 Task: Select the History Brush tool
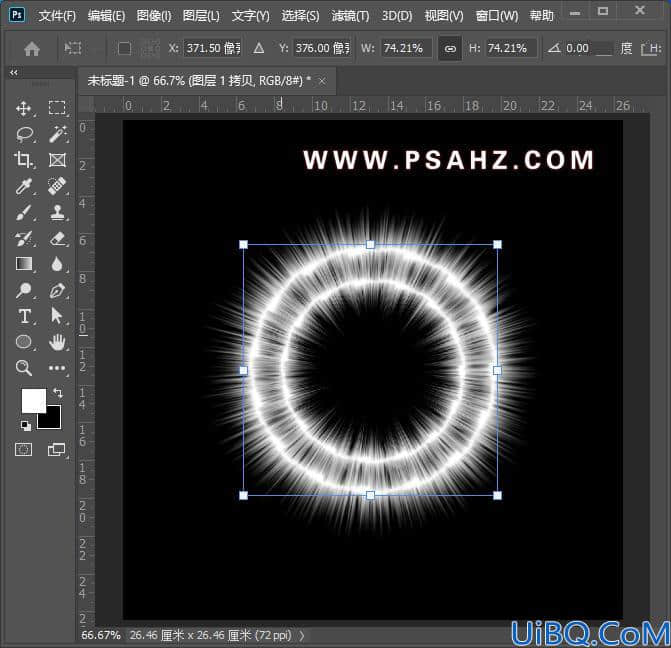(24, 238)
